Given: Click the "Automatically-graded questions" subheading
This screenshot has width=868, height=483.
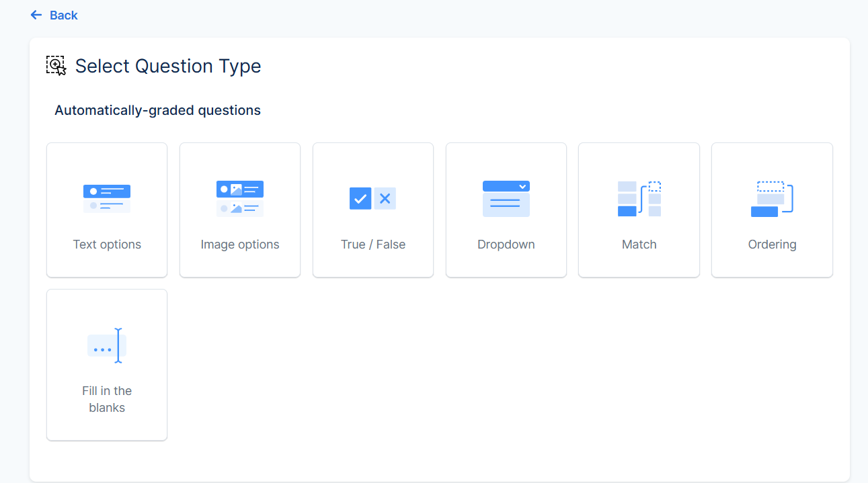Looking at the screenshot, I should (158, 110).
